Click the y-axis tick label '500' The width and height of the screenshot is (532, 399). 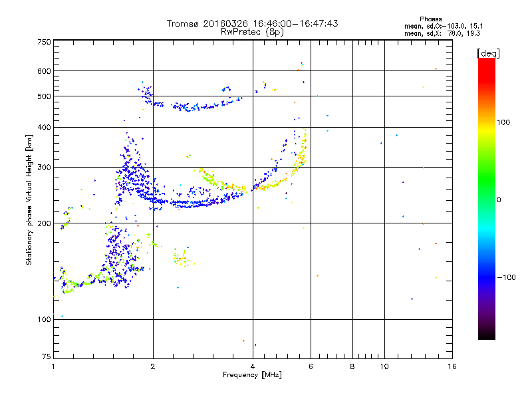(x=44, y=96)
